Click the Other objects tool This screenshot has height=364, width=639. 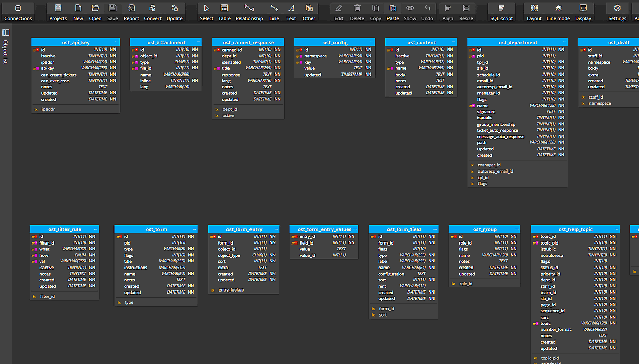309,12
